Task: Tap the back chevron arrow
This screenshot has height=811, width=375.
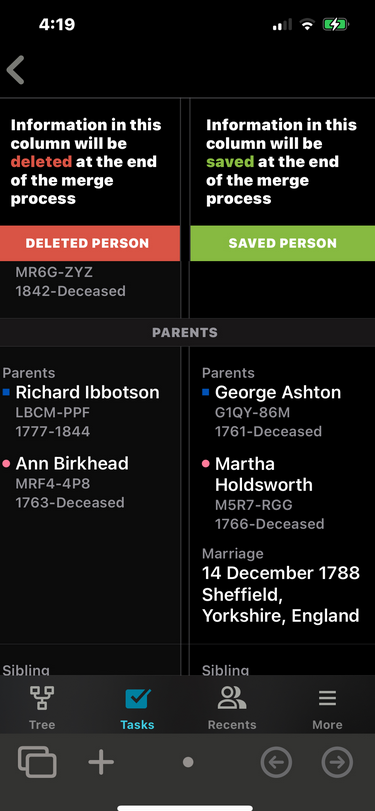Action: (16, 70)
